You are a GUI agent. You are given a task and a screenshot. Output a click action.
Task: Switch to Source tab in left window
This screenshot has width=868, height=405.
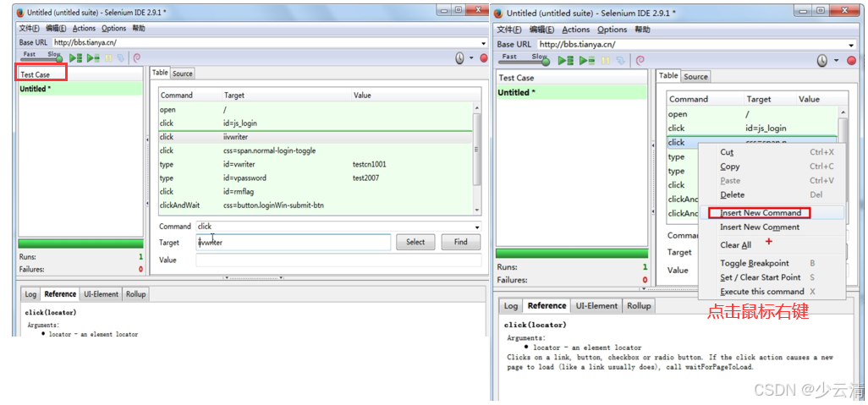click(x=182, y=73)
